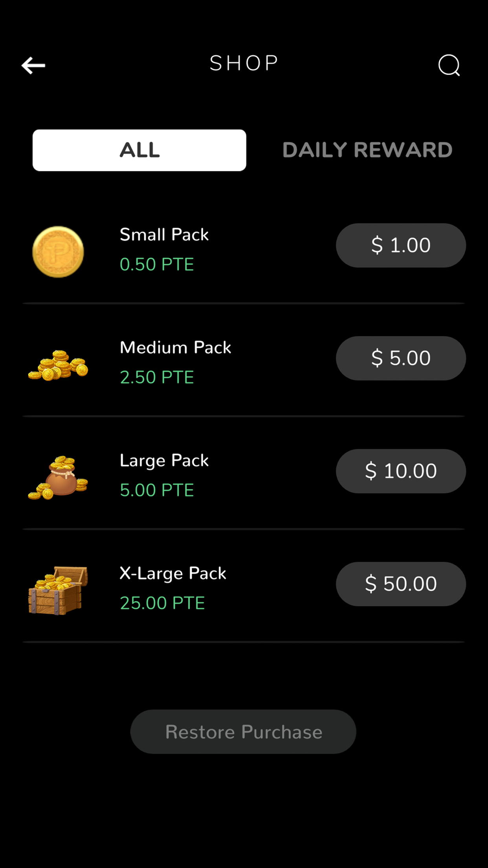
Task: Buy Large Pack for $ 10.00
Action: pos(401,471)
